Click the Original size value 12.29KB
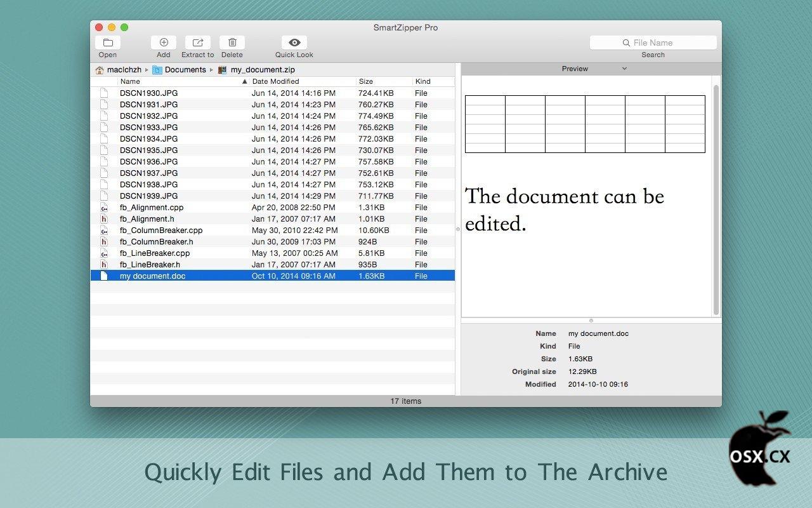This screenshot has width=812, height=508. pyautogui.click(x=582, y=371)
